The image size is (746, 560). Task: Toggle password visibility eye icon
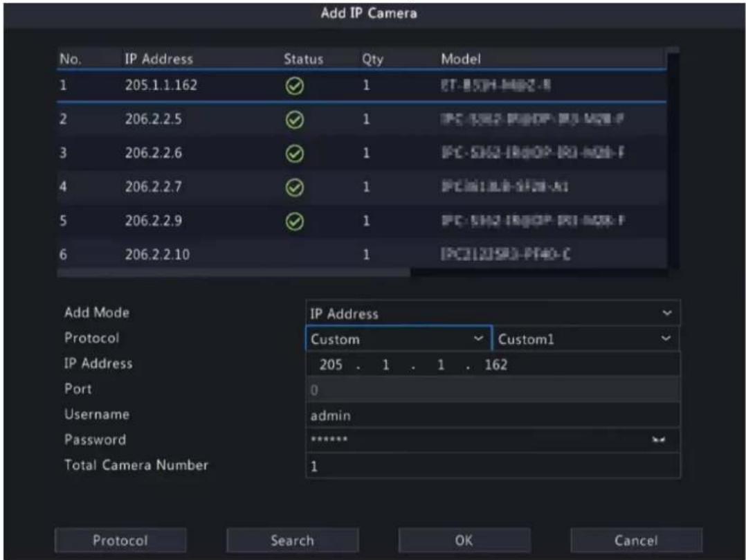point(659,440)
